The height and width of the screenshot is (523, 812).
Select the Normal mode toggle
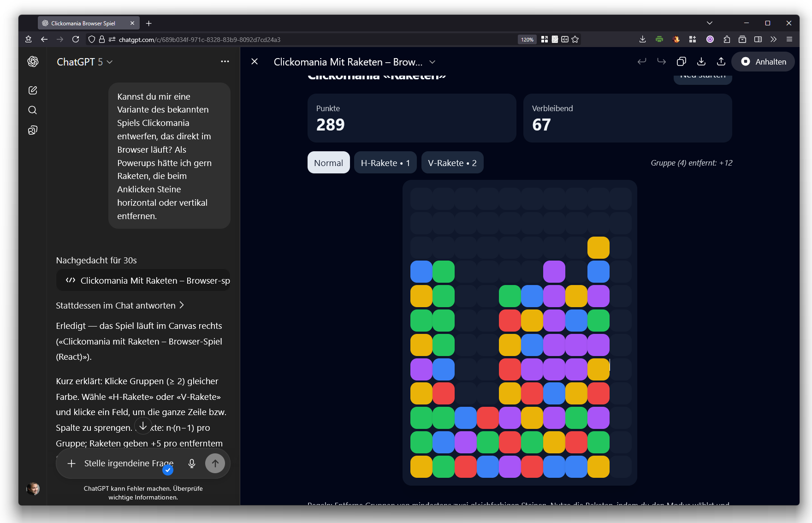[328, 163]
